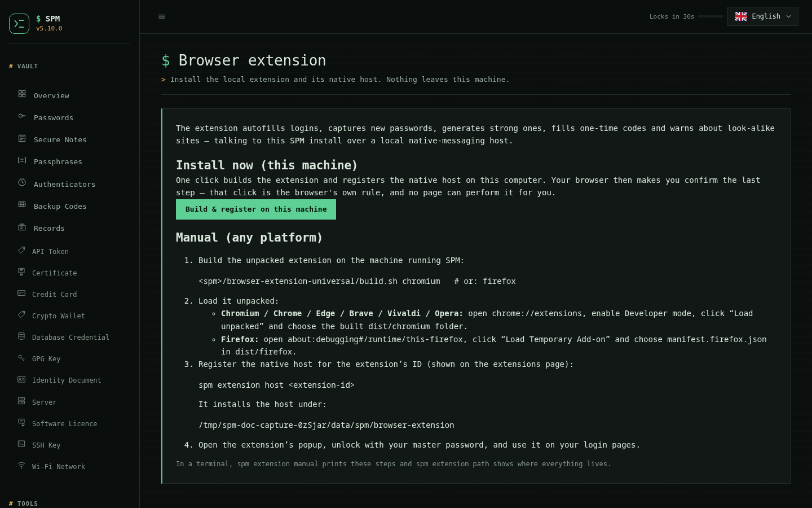This screenshot has width=812, height=508.
Task: Click the Secure Notes icon
Action: [22, 138]
